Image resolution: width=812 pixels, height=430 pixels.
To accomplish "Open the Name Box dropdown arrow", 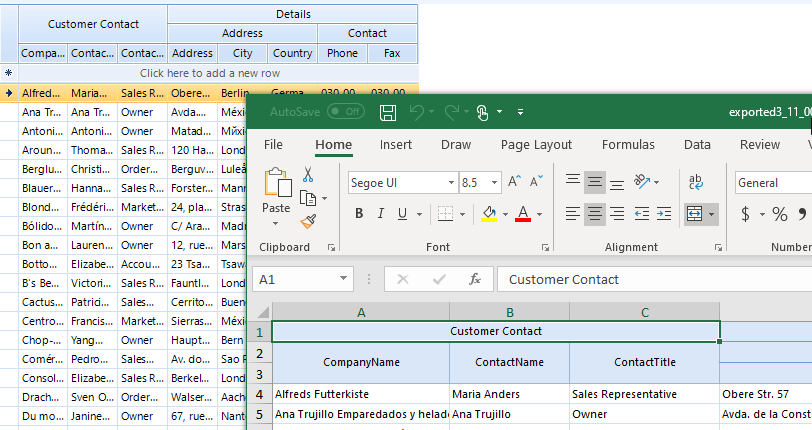I will tap(344, 279).
